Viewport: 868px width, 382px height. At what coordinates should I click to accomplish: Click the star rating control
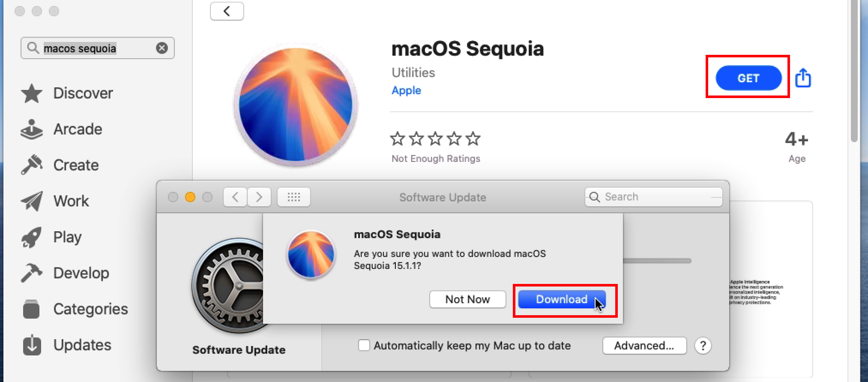coord(435,138)
